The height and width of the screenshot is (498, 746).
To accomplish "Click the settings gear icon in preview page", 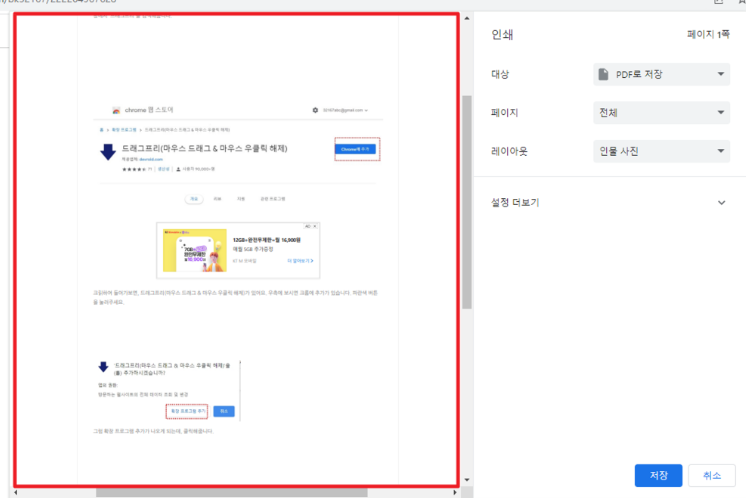I will pos(315,110).
